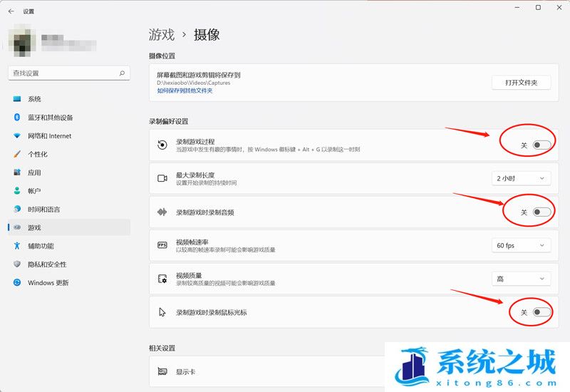
Task: Open 辅助功能 settings
Action: tap(68, 246)
